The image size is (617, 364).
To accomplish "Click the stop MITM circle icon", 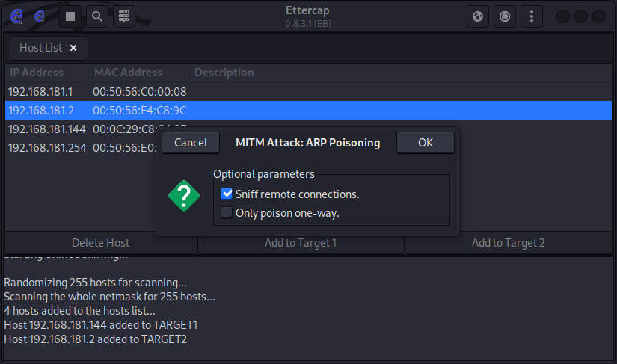I will point(505,16).
